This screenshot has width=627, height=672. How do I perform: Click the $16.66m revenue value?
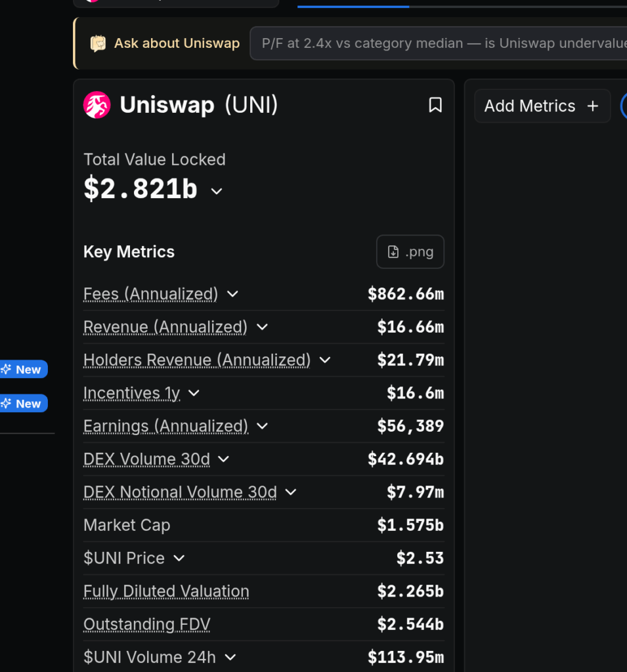410,327
